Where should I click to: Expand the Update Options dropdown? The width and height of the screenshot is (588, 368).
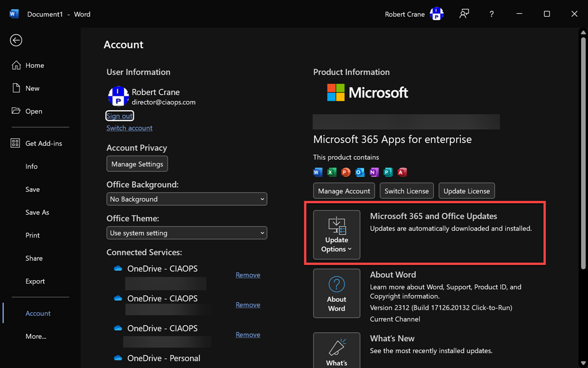[x=336, y=235]
